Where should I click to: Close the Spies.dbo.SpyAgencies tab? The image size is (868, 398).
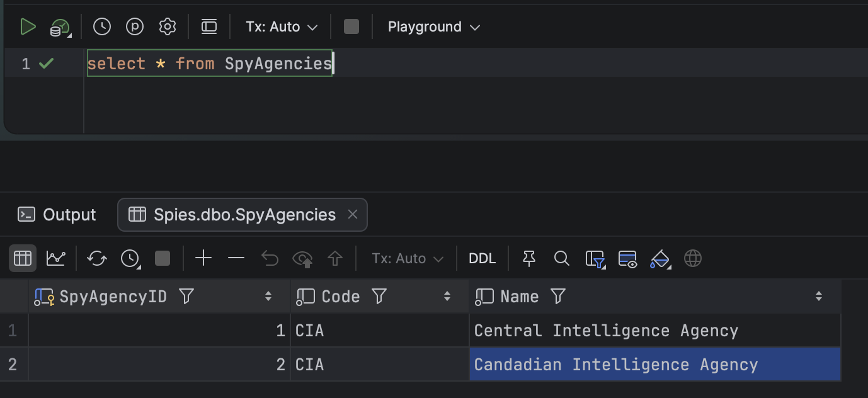click(353, 214)
